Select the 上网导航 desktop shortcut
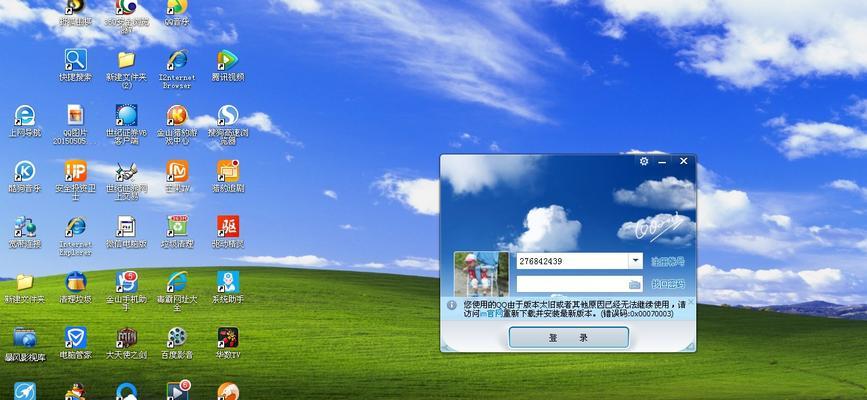This screenshot has width=867, height=400. 25,121
